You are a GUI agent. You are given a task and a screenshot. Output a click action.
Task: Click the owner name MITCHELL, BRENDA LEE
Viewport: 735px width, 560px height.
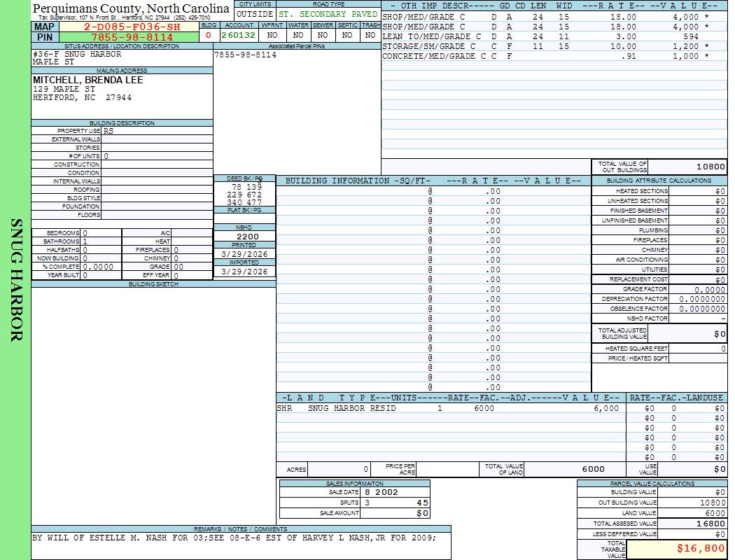point(88,80)
